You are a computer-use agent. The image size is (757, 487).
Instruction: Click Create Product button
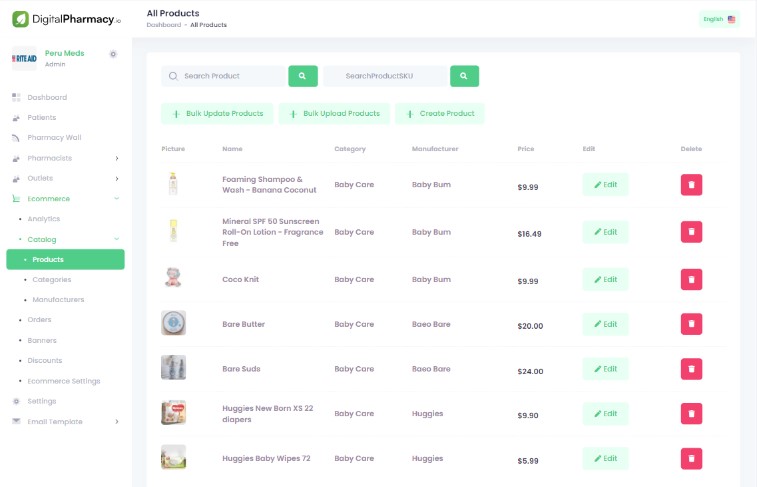tap(439, 113)
